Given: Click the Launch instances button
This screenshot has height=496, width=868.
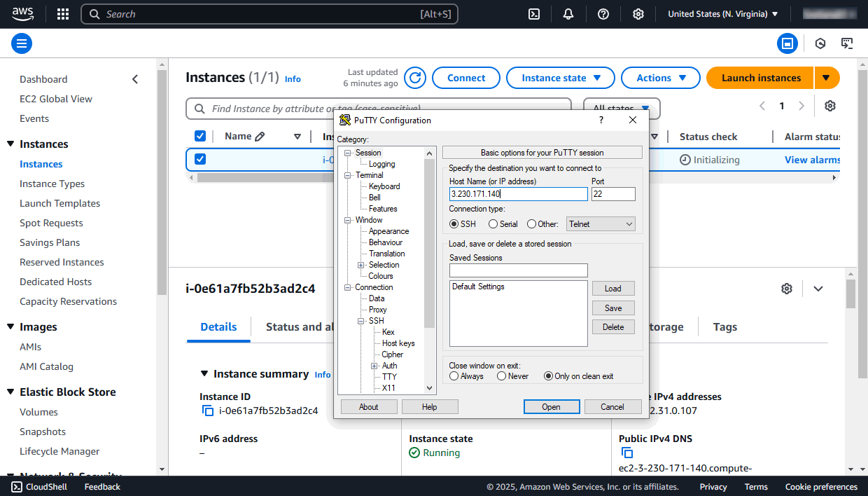Looking at the screenshot, I should tap(759, 78).
